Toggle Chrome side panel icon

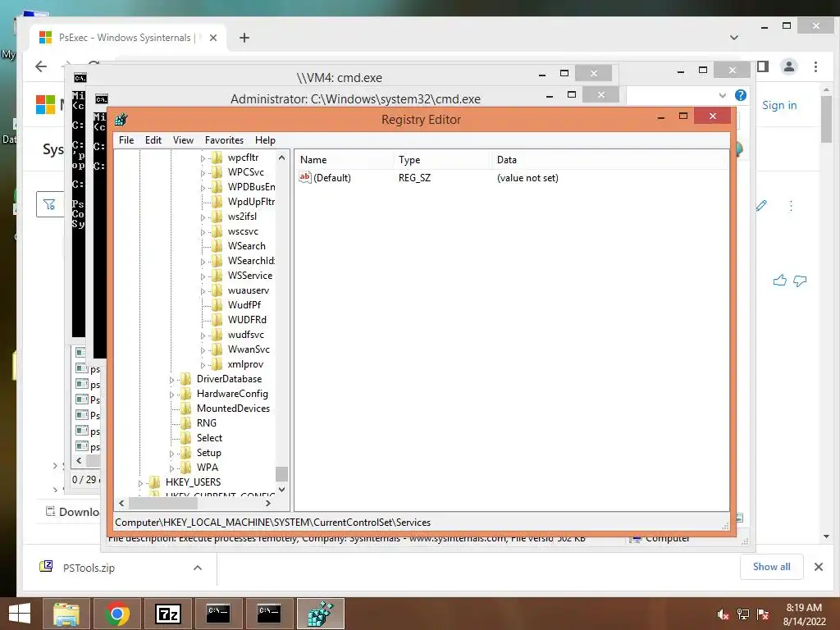764,66
